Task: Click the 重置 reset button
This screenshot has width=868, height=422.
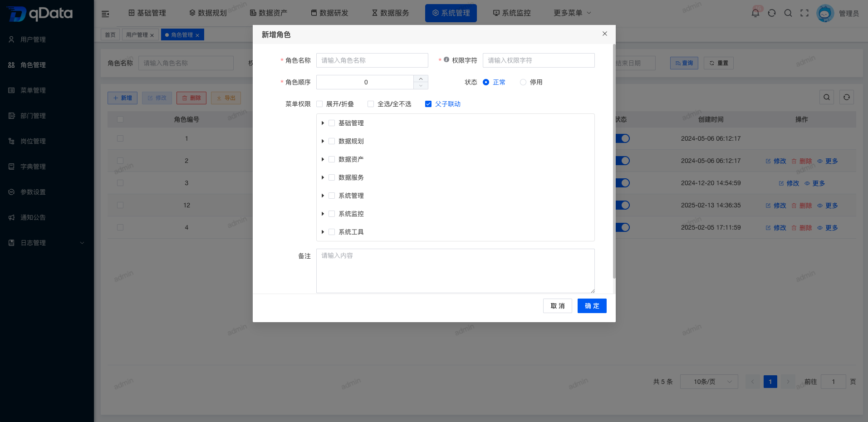Action: [x=719, y=63]
